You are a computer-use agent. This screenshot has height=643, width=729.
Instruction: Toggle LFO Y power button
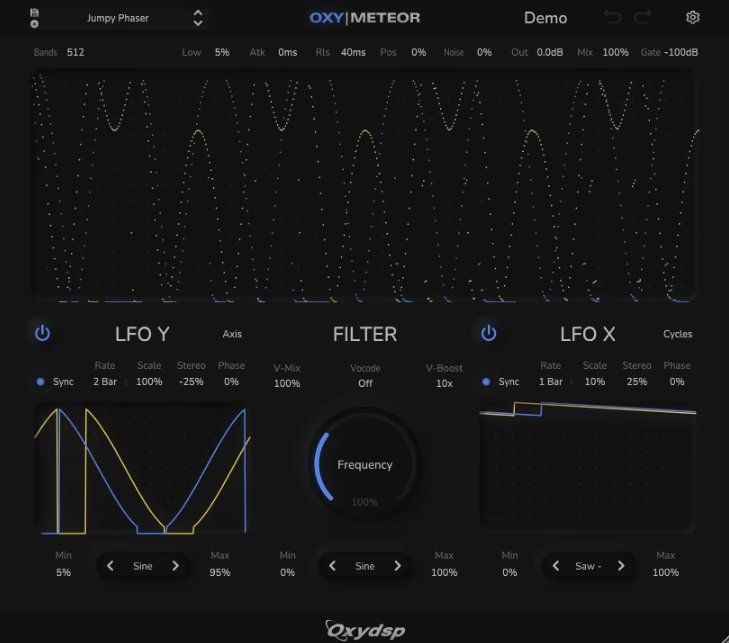click(42, 333)
